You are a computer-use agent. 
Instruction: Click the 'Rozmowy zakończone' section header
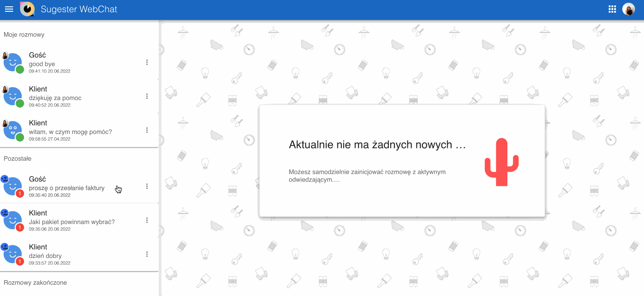point(35,282)
